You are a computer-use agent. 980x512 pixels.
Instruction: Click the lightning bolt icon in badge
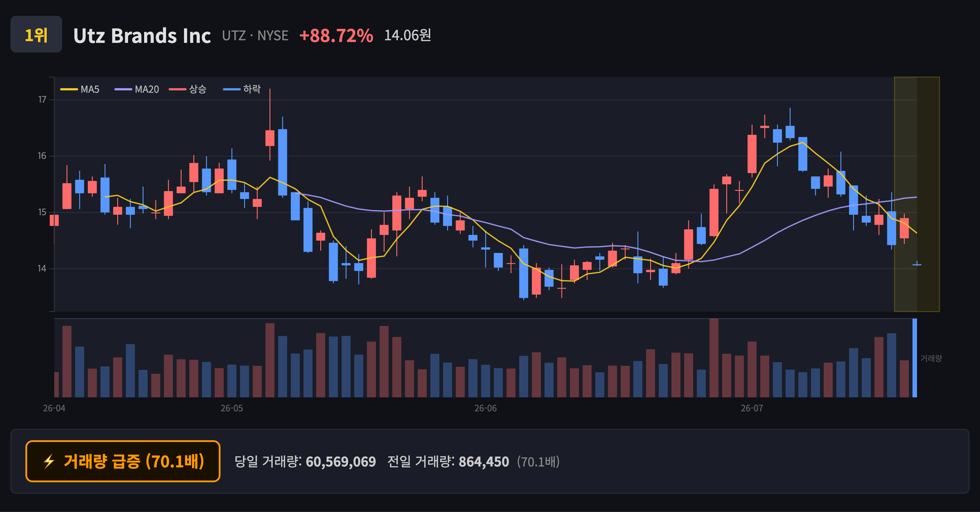pyautogui.click(x=49, y=462)
